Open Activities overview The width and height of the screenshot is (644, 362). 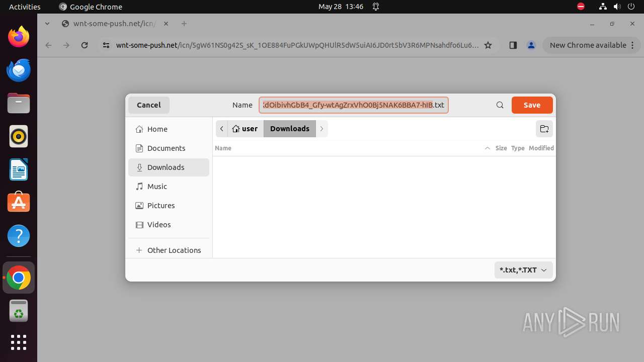pyautogui.click(x=25, y=7)
